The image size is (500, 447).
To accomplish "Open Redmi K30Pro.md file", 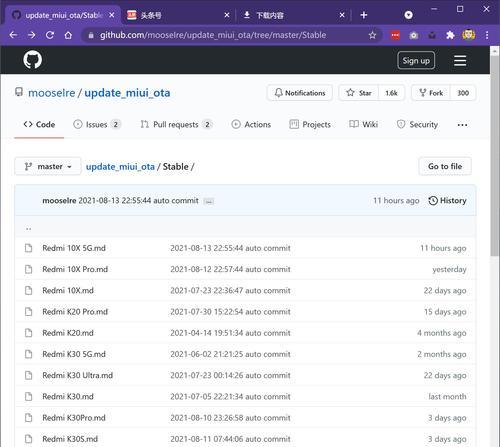I will 74,418.
